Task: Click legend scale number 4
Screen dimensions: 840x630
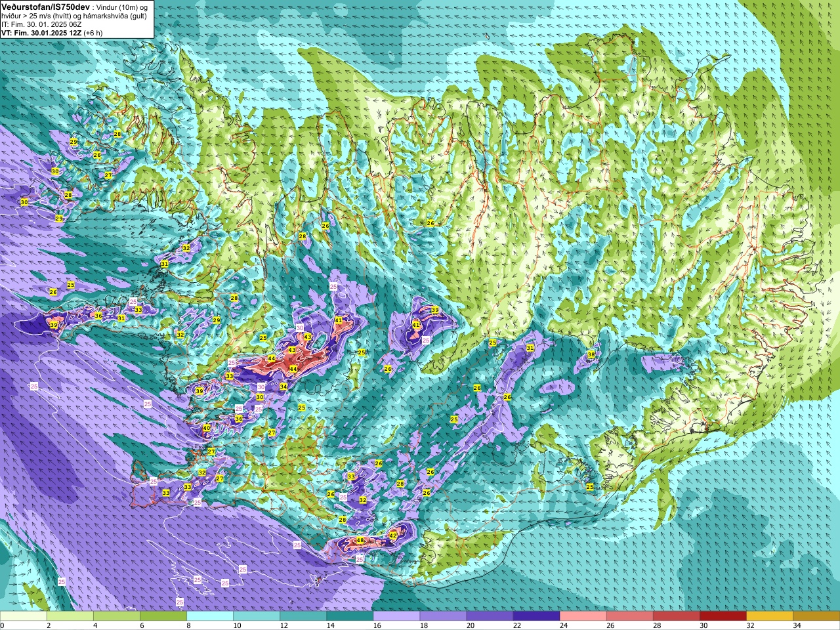Action: tap(95, 625)
